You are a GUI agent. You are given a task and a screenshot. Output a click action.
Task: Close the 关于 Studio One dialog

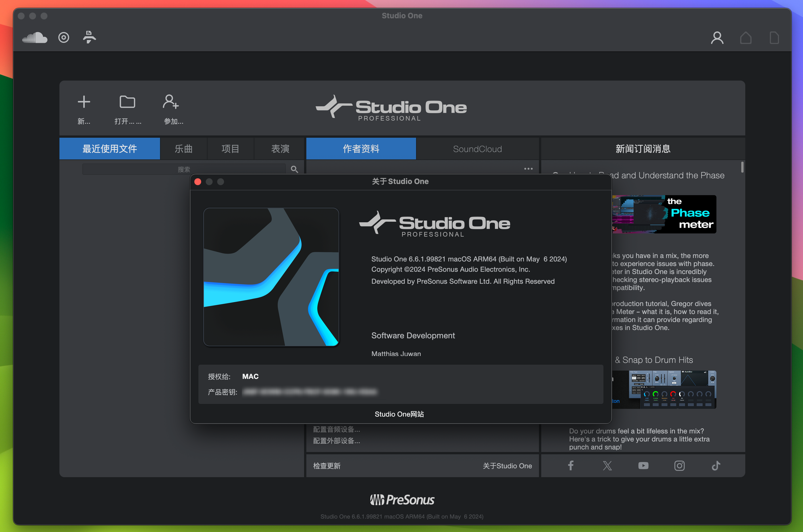tap(198, 182)
